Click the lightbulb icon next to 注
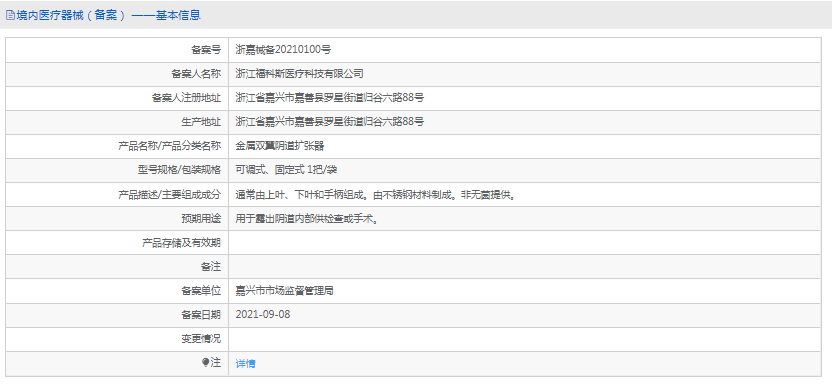832x384 pixels. (x=206, y=362)
